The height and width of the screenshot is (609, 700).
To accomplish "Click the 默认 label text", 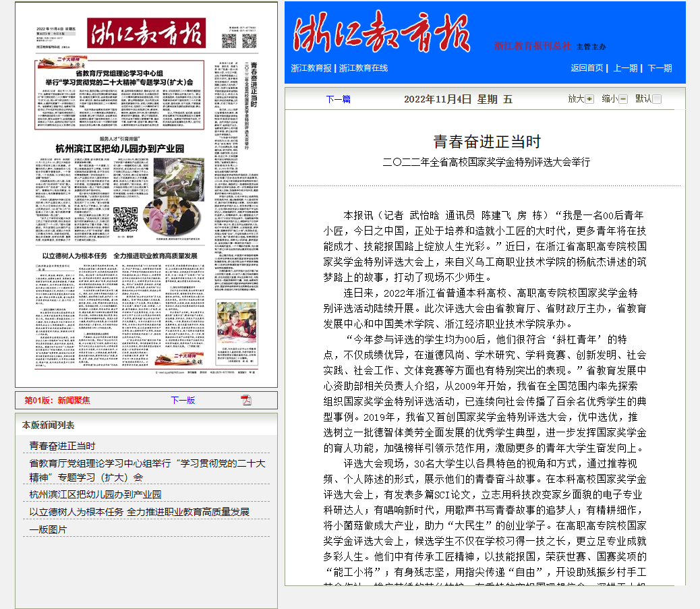I will click(643, 98).
